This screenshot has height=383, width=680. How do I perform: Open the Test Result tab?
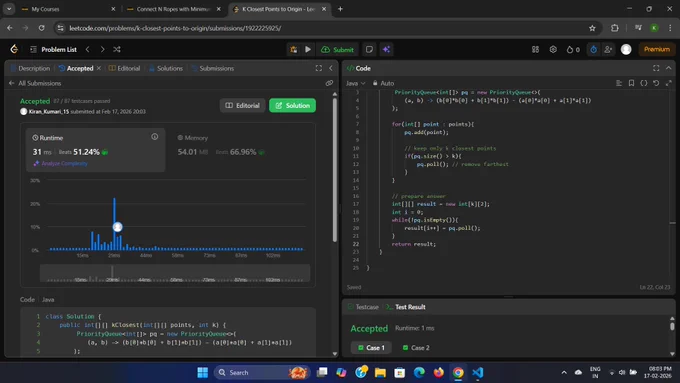pyautogui.click(x=406, y=307)
